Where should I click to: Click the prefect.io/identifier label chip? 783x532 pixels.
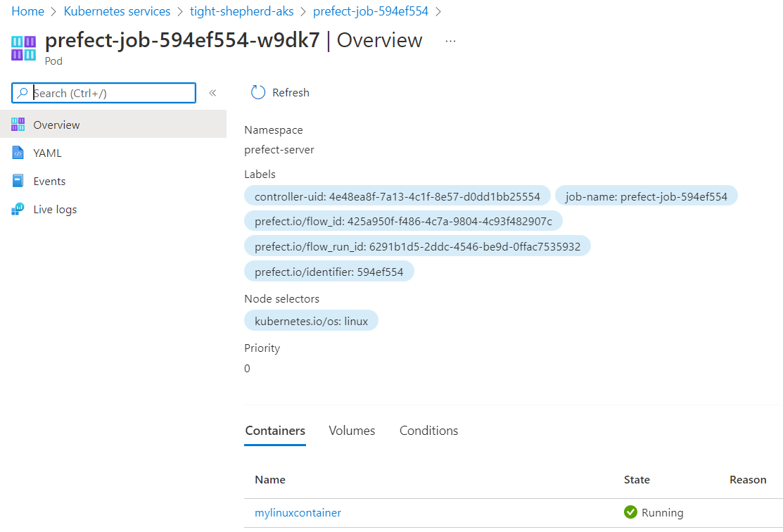329,272
